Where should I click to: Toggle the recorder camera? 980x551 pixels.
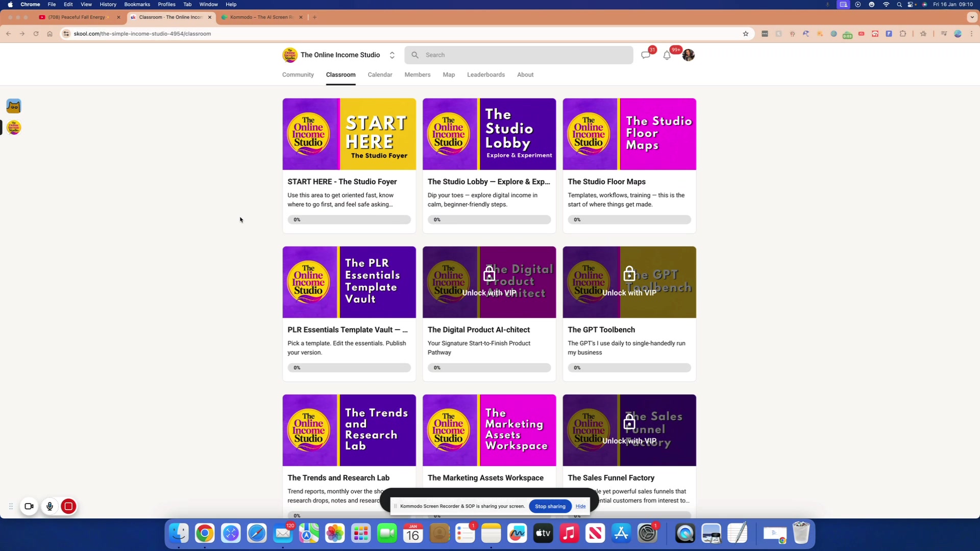click(x=29, y=506)
